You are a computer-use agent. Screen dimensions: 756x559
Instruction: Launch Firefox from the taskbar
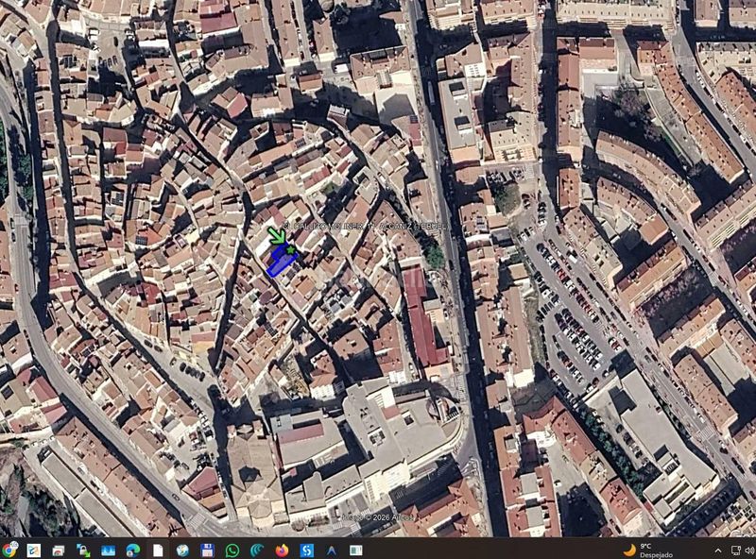tap(282, 551)
